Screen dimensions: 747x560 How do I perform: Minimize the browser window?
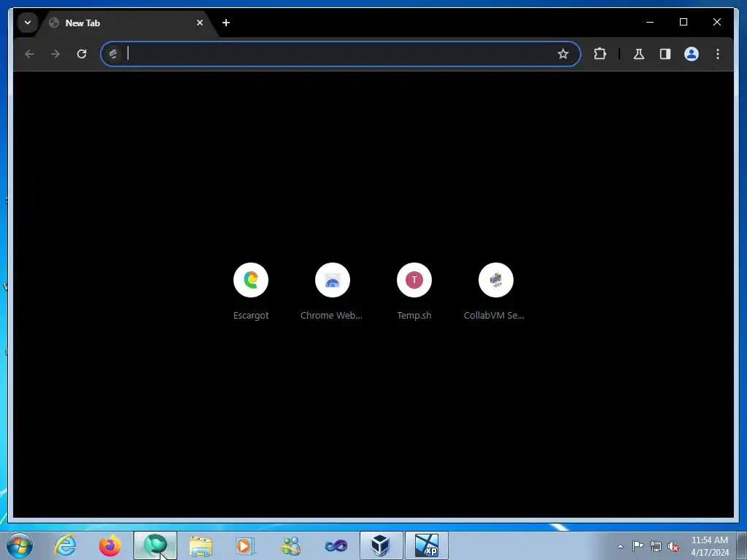pyautogui.click(x=650, y=22)
